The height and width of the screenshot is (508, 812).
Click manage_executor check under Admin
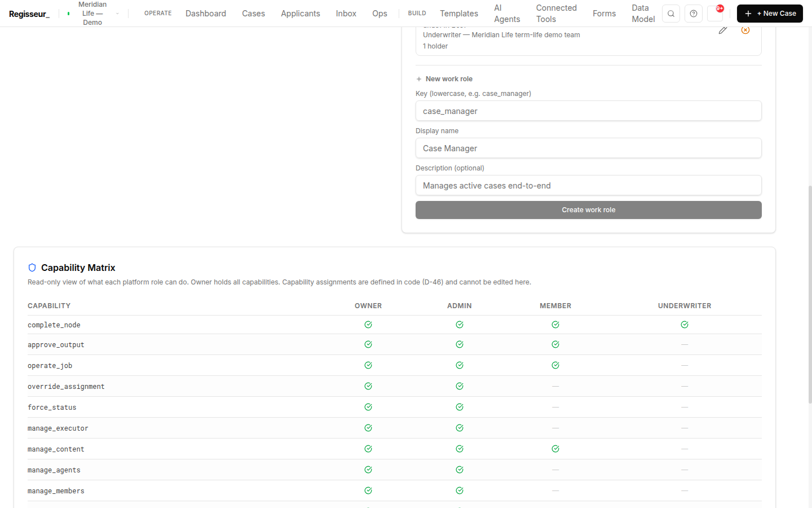point(460,428)
